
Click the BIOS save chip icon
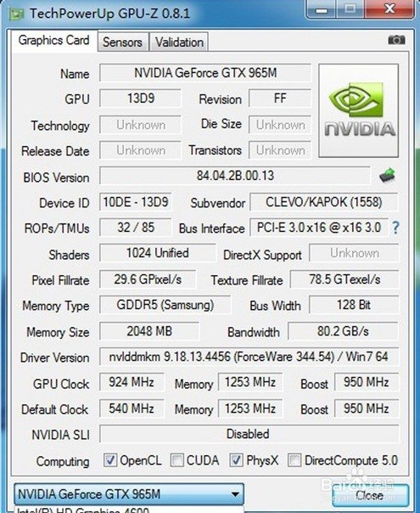point(387,176)
